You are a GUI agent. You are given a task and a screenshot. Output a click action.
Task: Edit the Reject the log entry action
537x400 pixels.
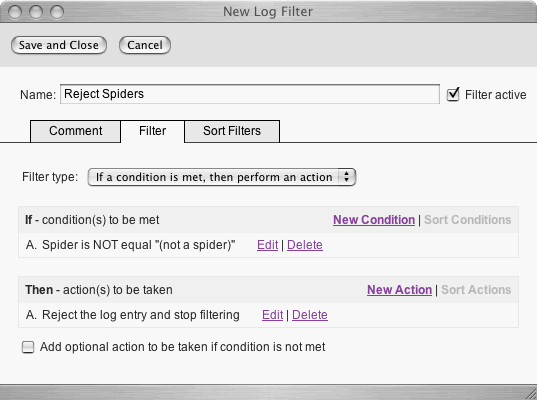273,315
